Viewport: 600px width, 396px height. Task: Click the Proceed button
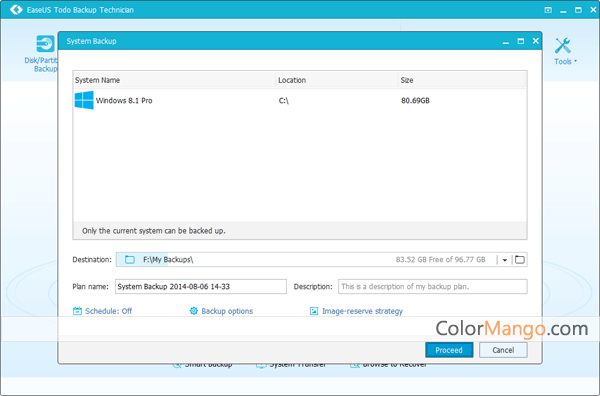click(x=449, y=350)
